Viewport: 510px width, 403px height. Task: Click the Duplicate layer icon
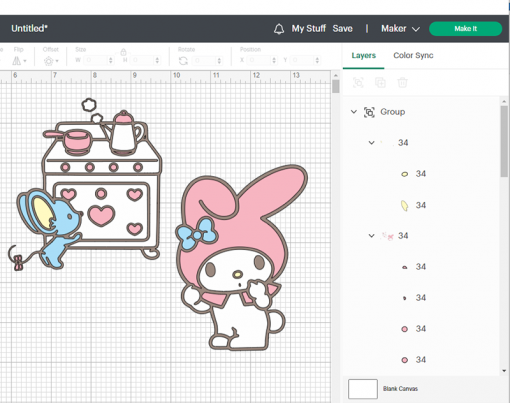[380, 82]
